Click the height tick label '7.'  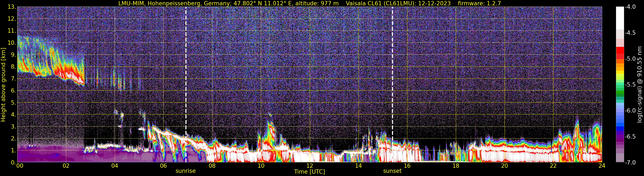pyautogui.click(x=13, y=79)
